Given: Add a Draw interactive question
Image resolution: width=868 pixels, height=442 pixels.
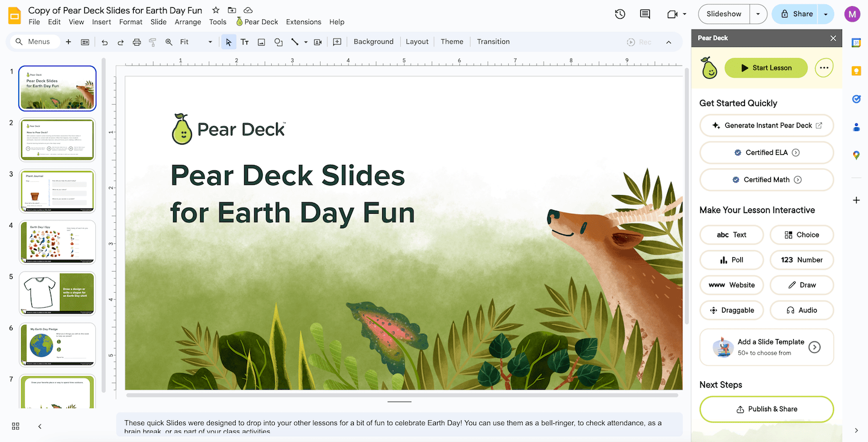Looking at the screenshot, I should coord(802,285).
